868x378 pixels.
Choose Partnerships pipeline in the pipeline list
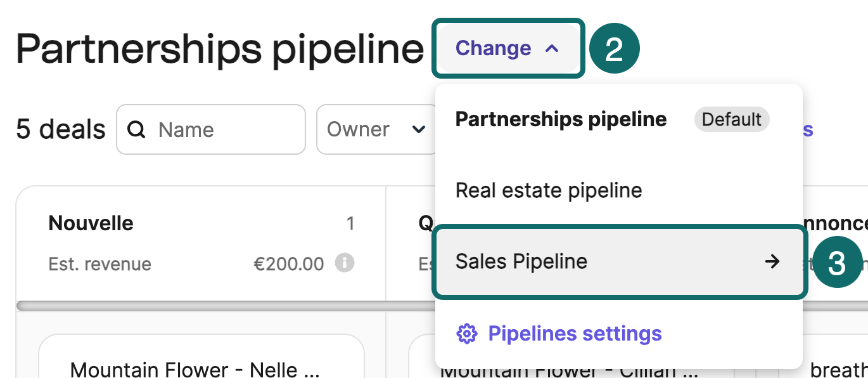click(x=561, y=119)
